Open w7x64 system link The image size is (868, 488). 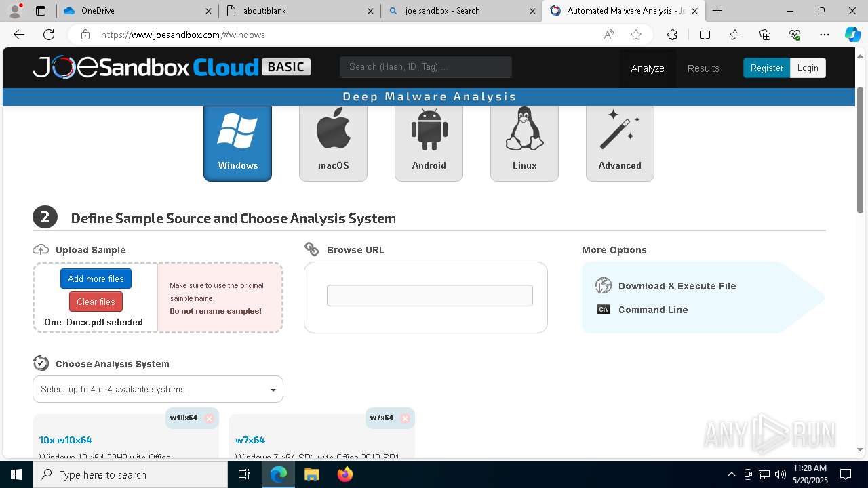pyautogui.click(x=250, y=440)
